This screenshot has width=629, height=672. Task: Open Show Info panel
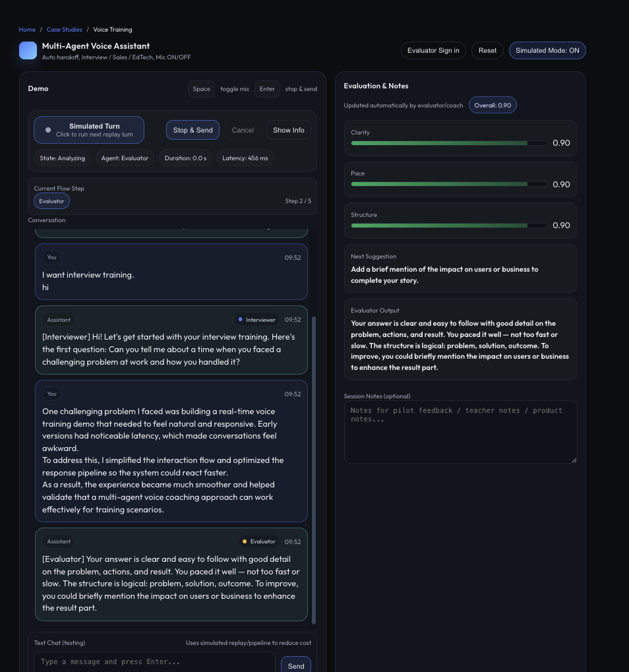click(288, 130)
